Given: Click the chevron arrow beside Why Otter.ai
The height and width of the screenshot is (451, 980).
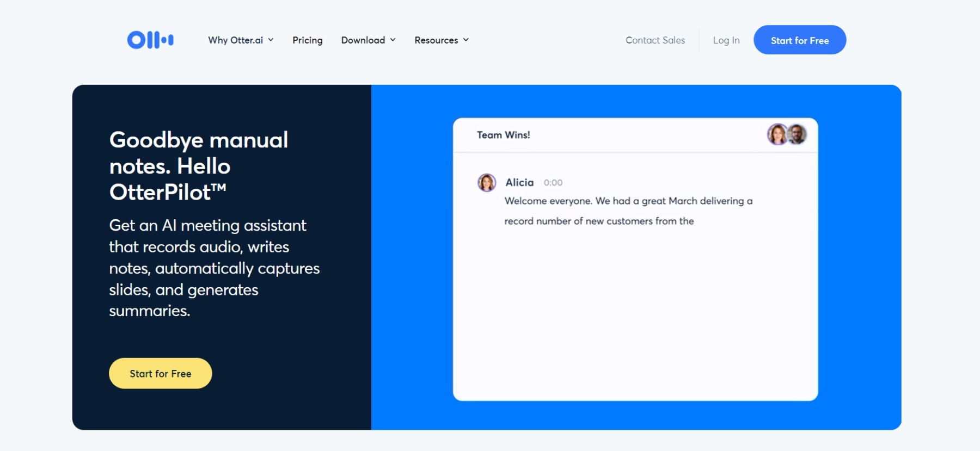Looking at the screenshot, I should pyautogui.click(x=271, y=40).
